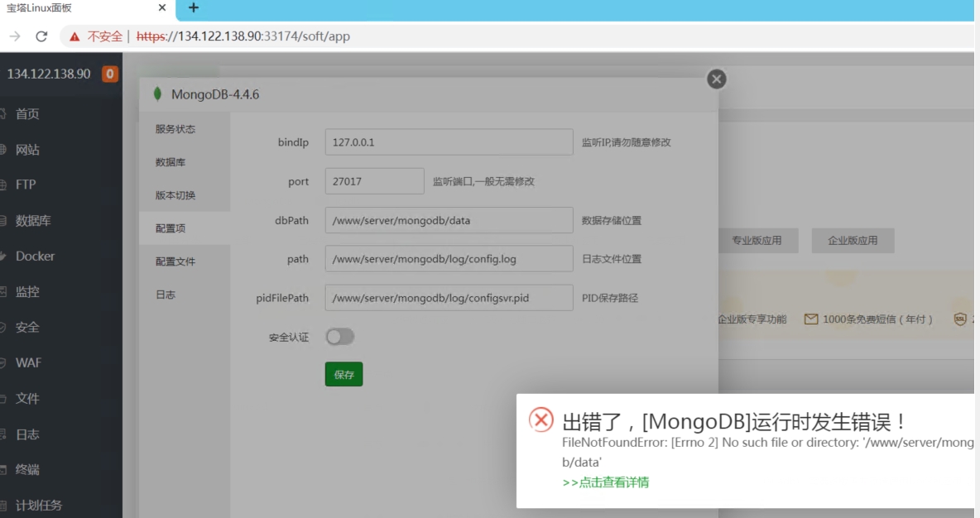Click the MongoDB green leaf icon
980x518 pixels.
[157, 94]
